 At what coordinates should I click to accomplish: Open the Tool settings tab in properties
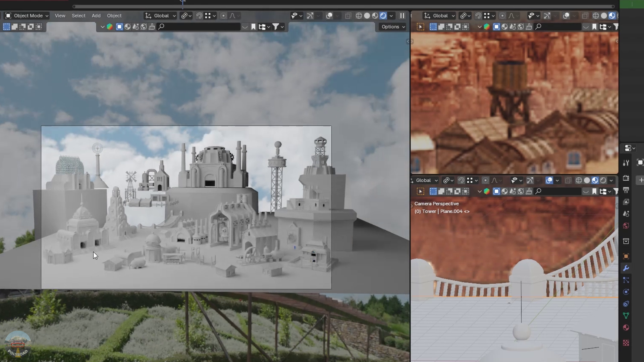626,163
